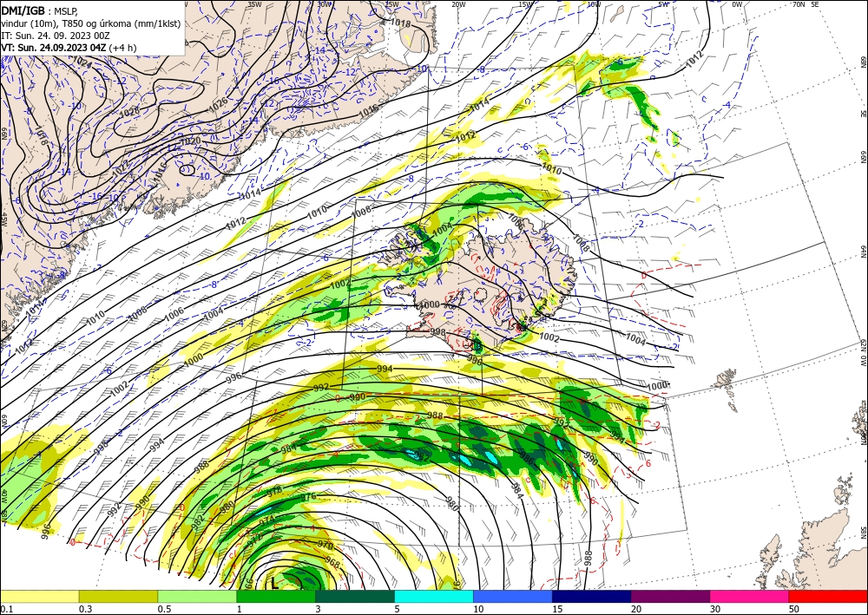Click the '30' legend value label
This screenshot has height=615, width=868.
click(715, 609)
